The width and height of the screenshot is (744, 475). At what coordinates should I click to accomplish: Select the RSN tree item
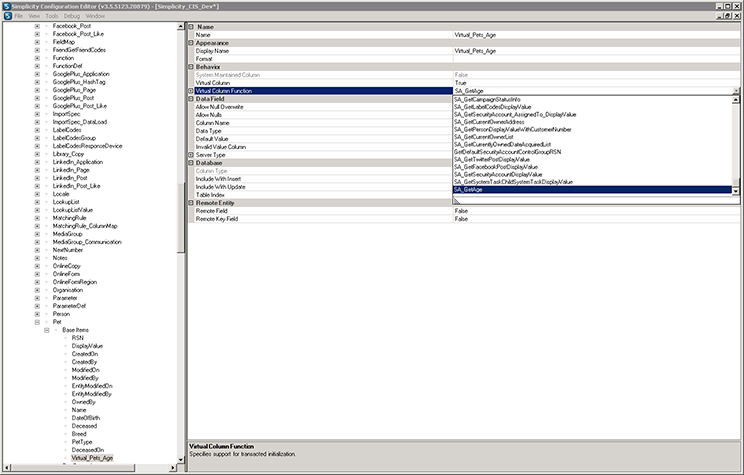point(77,338)
